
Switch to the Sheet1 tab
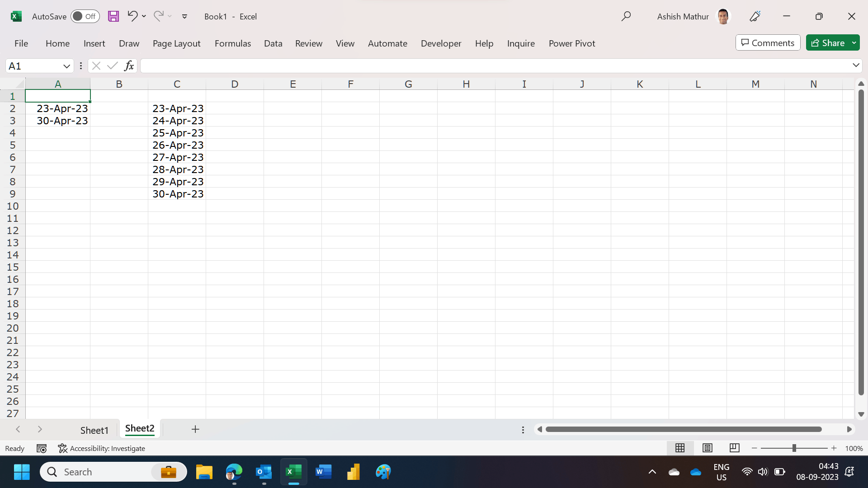(x=94, y=430)
